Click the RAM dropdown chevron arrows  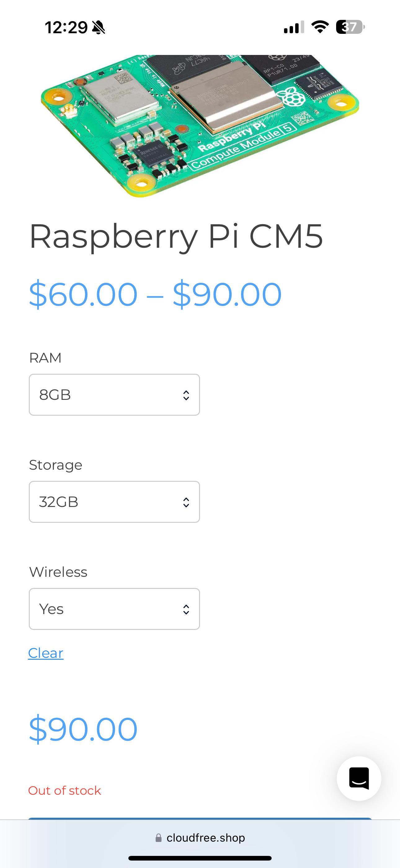click(x=186, y=395)
